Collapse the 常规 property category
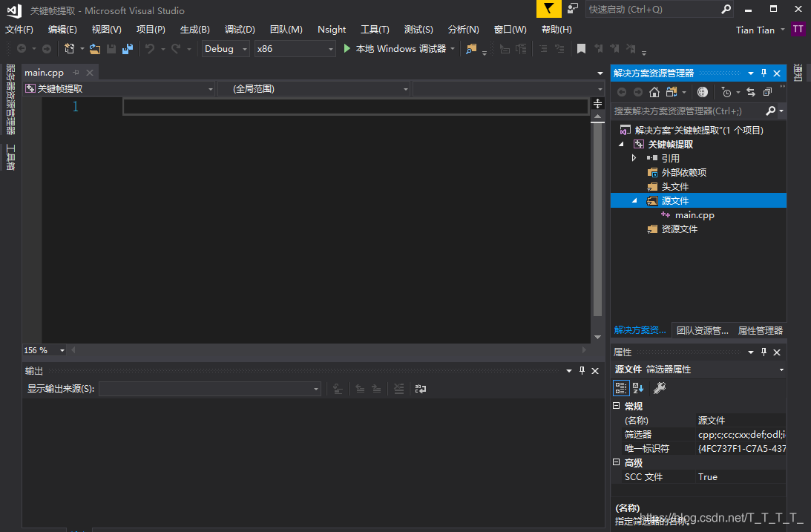 (617, 406)
